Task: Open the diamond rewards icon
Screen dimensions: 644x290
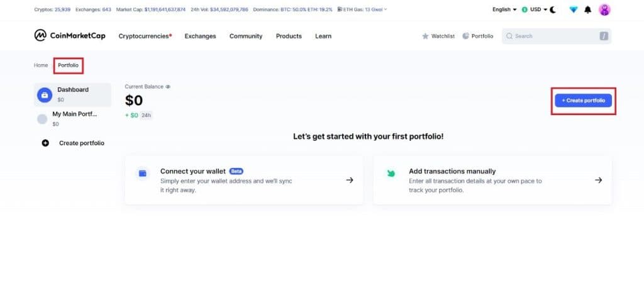Action: click(574, 9)
